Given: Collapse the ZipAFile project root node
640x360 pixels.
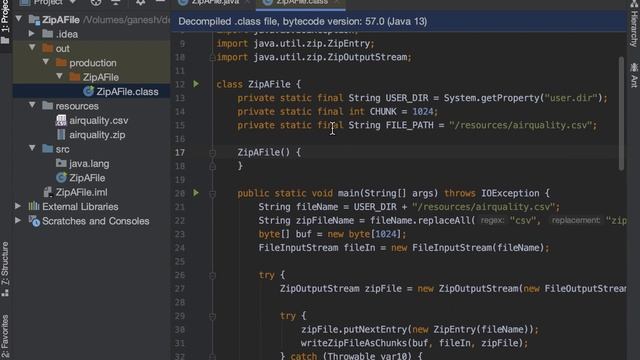Looking at the screenshot, I should pyautogui.click(x=18, y=19).
